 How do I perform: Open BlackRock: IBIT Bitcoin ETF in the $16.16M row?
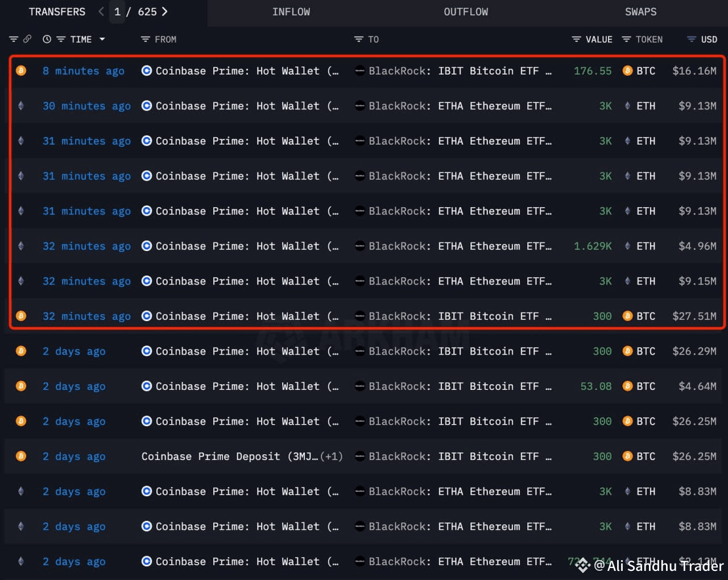[460, 71]
